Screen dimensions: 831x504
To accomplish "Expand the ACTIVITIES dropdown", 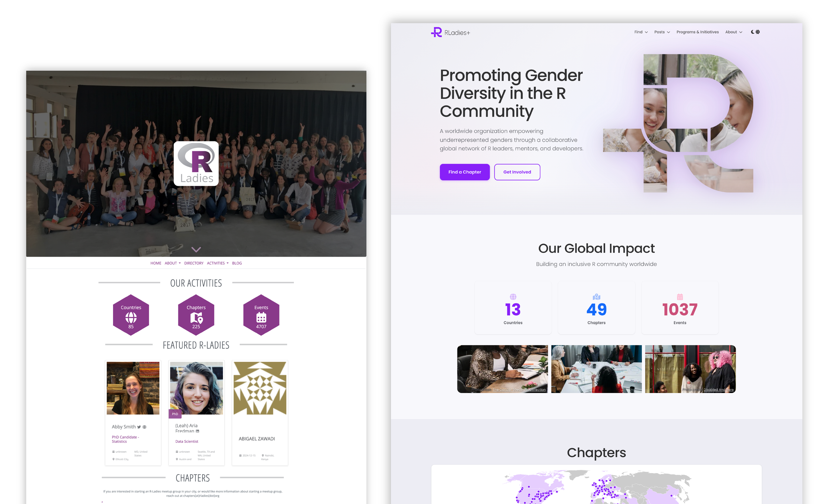I will point(217,263).
